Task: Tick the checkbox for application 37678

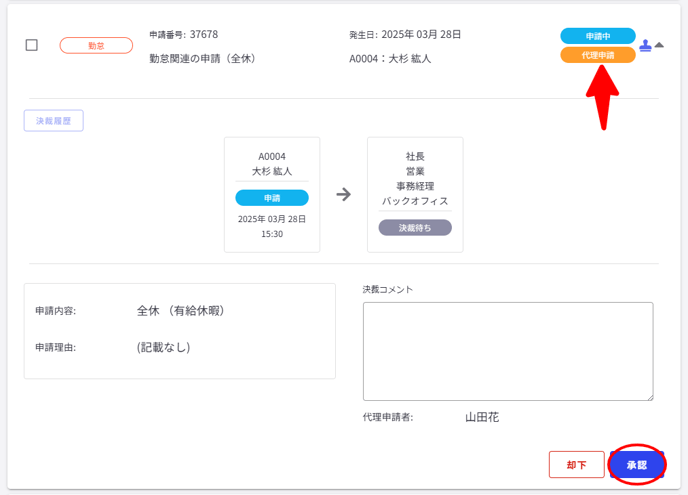Action: [32, 45]
